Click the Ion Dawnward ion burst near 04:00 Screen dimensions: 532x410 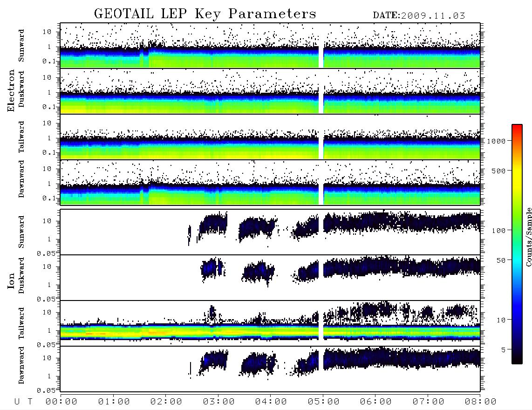(x=259, y=364)
